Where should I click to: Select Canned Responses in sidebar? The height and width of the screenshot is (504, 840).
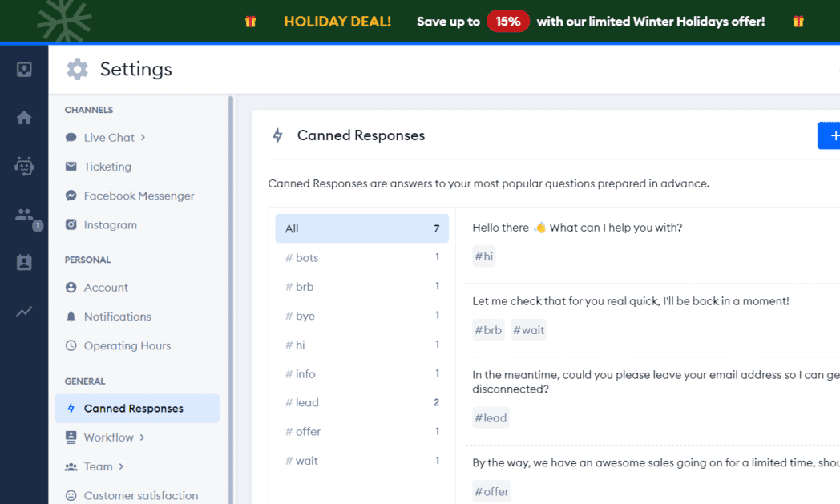point(137,408)
